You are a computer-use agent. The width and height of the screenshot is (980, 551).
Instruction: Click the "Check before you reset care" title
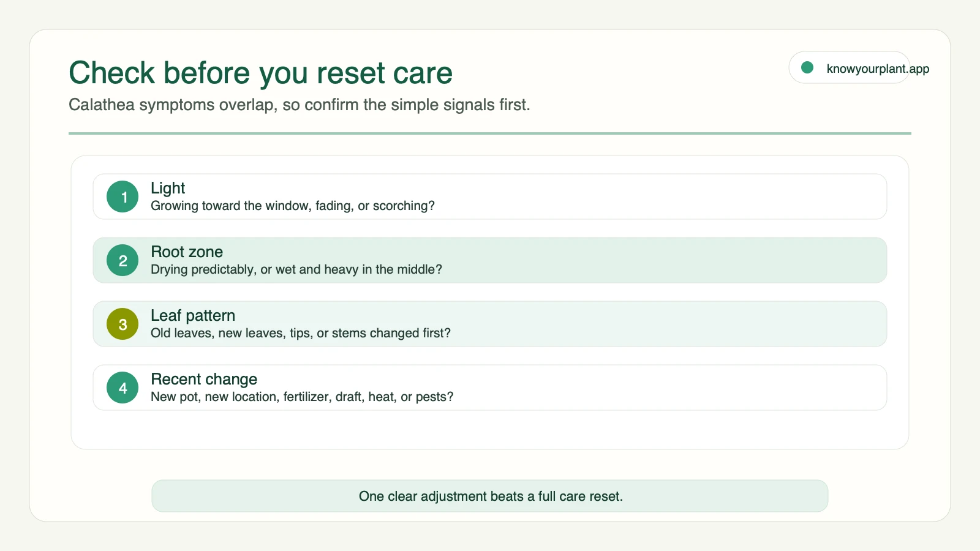(x=261, y=73)
